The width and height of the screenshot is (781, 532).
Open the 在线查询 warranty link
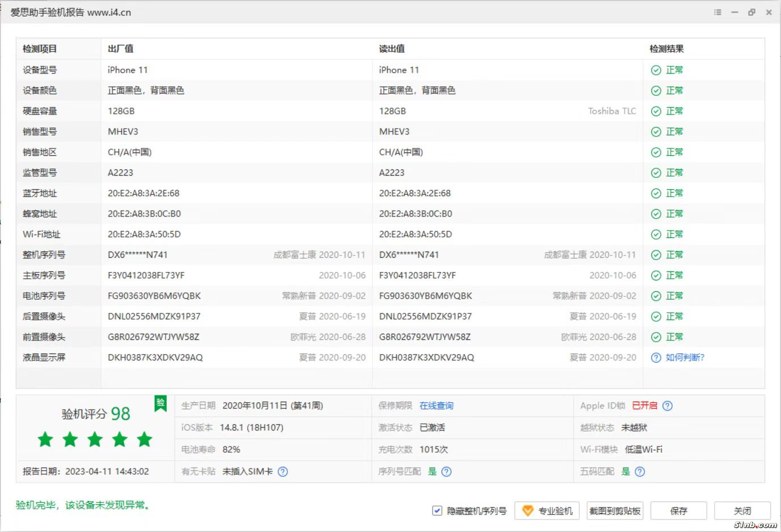click(436, 406)
